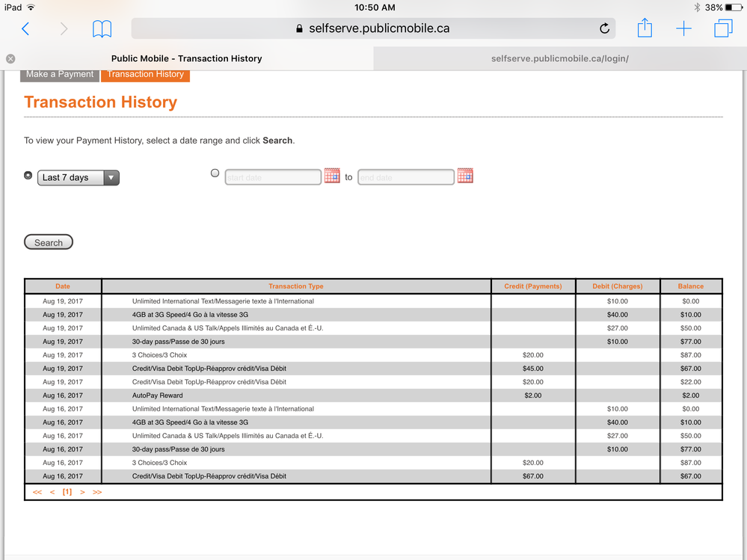Tap the Safari forward arrow
The image size is (747, 560).
[x=64, y=28]
